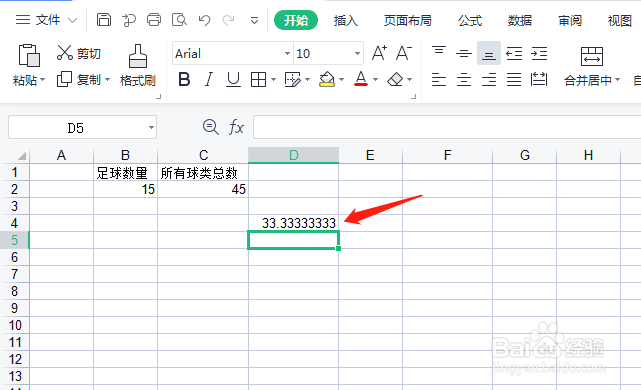641x390 pixels.
Task: Redo the last action
Action: click(229, 20)
